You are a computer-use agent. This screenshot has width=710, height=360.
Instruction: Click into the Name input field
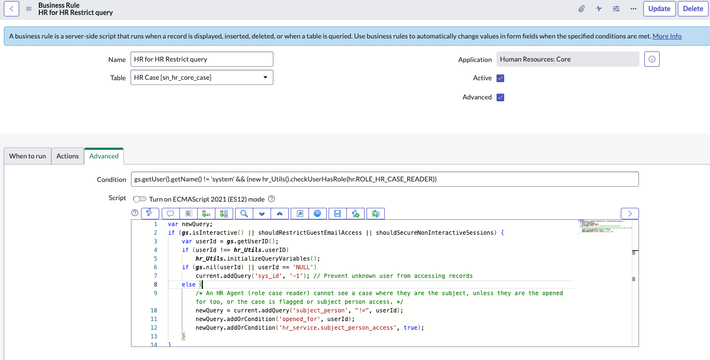tap(202, 59)
